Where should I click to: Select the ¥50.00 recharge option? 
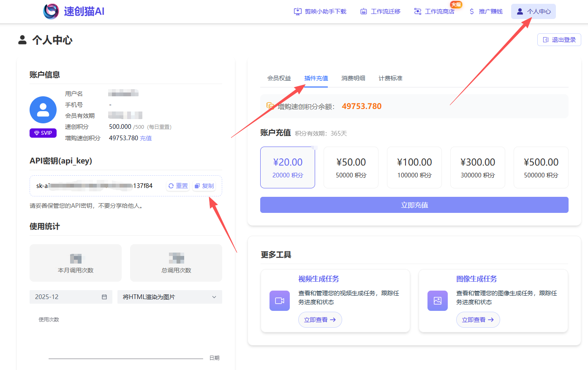(x=351, y=167)
